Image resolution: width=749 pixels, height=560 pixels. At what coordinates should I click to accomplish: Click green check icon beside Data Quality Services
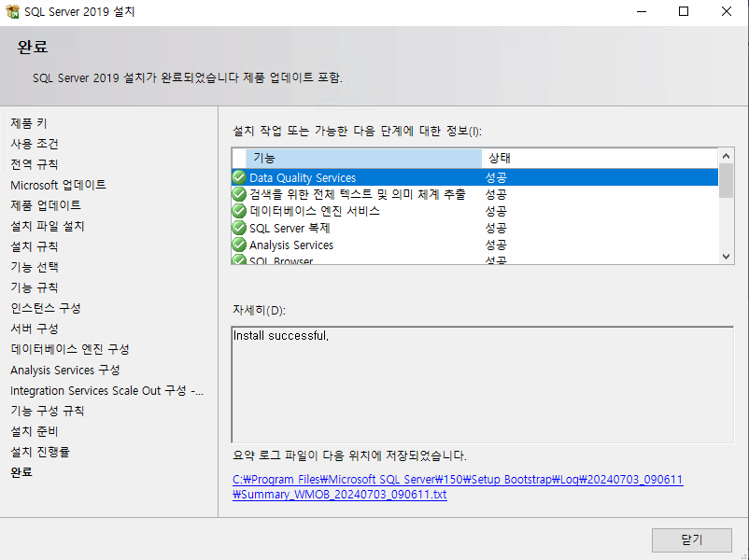pos(239,177)
